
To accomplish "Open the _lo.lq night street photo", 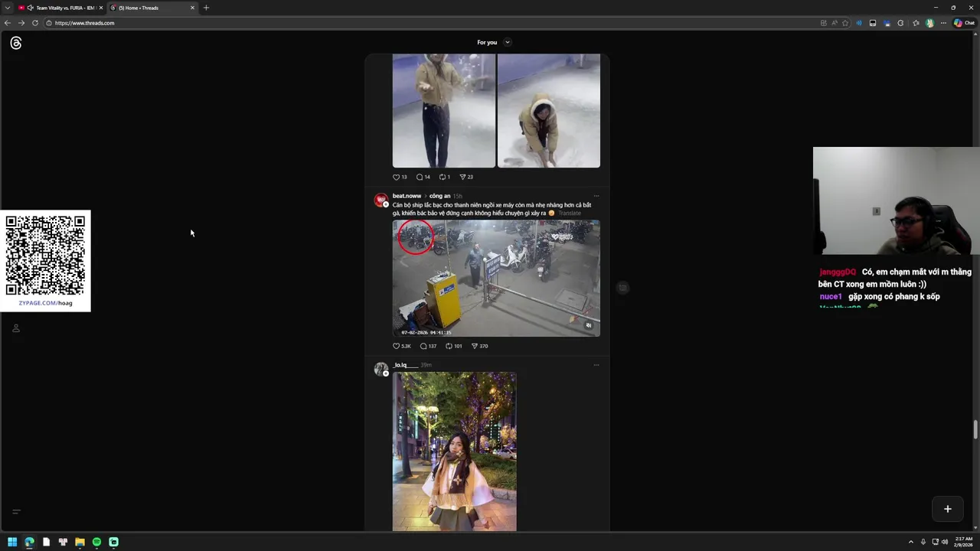I will pyautogui.click(x=454, y=452).
